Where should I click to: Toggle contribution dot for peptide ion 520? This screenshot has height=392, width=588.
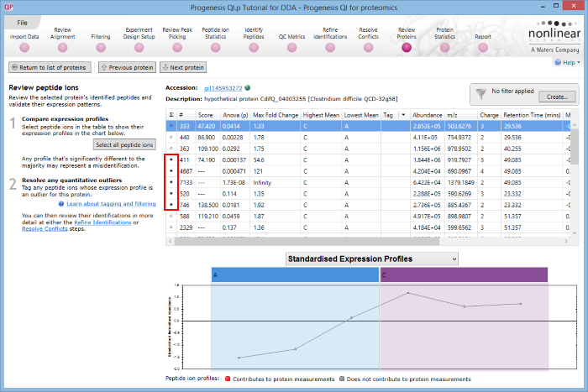click(x=171, y=193)
